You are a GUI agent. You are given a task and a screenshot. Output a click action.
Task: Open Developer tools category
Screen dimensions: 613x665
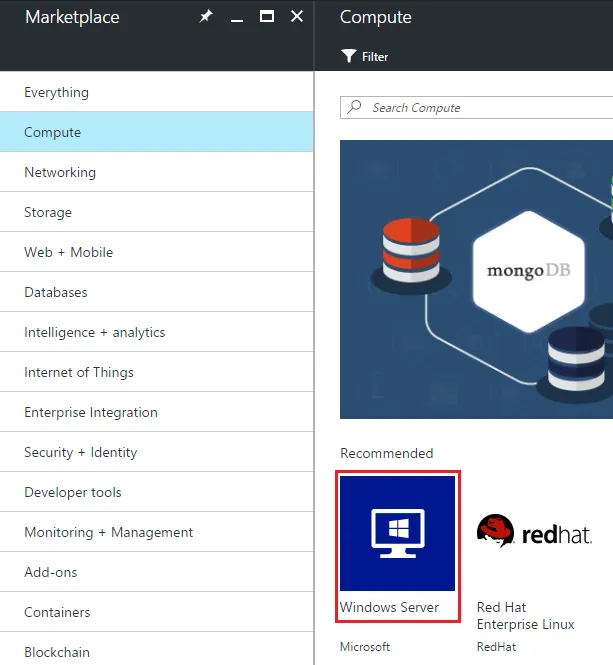[x=157, y=492]
